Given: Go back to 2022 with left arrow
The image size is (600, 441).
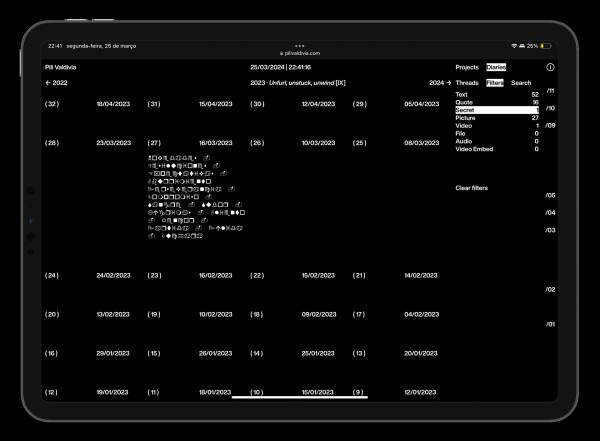Looking at the screenshot, I should 56,83.
